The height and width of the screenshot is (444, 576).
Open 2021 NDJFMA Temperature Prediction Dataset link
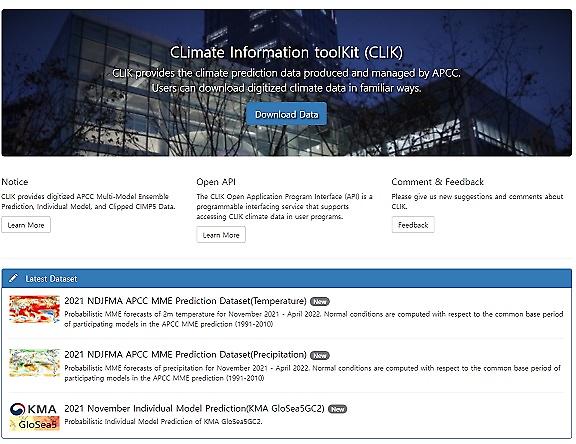(185, 301)
